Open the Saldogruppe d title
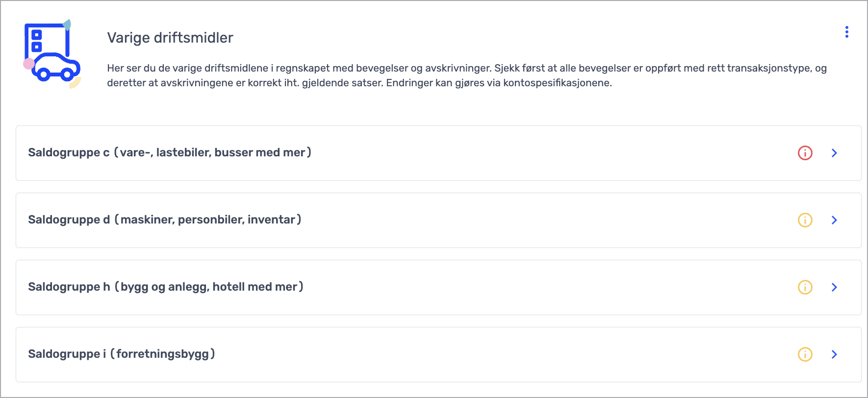This screenshot has width=868, height=398. click(165, 220)
